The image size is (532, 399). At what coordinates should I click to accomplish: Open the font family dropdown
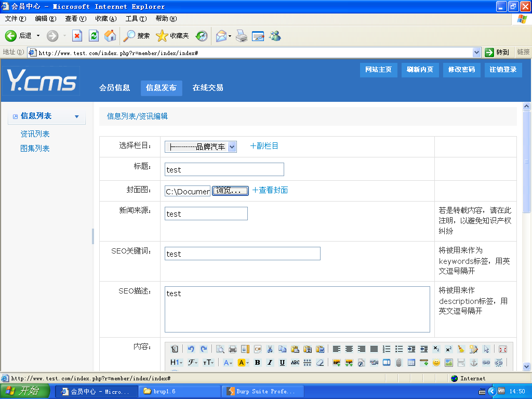(193, 362)
